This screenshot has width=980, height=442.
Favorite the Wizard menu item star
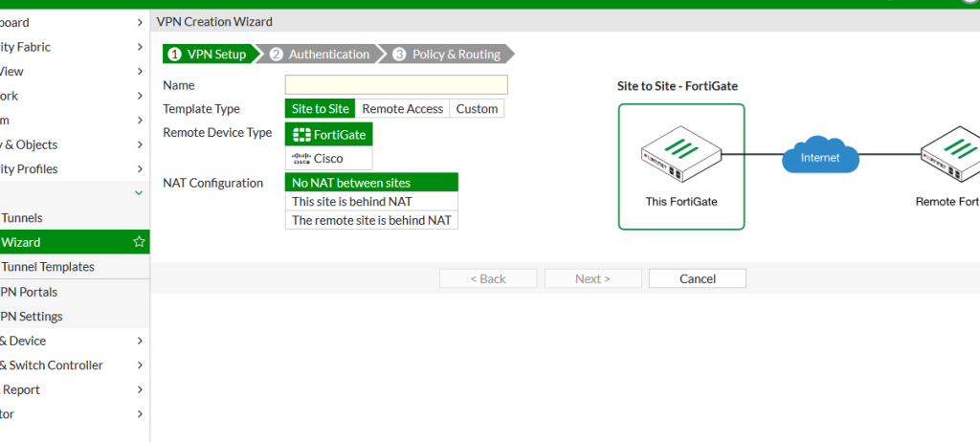pyautogui.click(x=139, y=242)
